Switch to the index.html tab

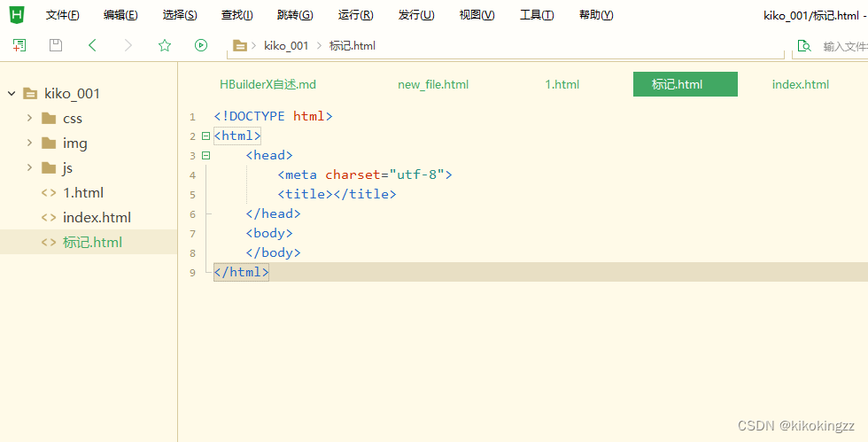point(801,84)
